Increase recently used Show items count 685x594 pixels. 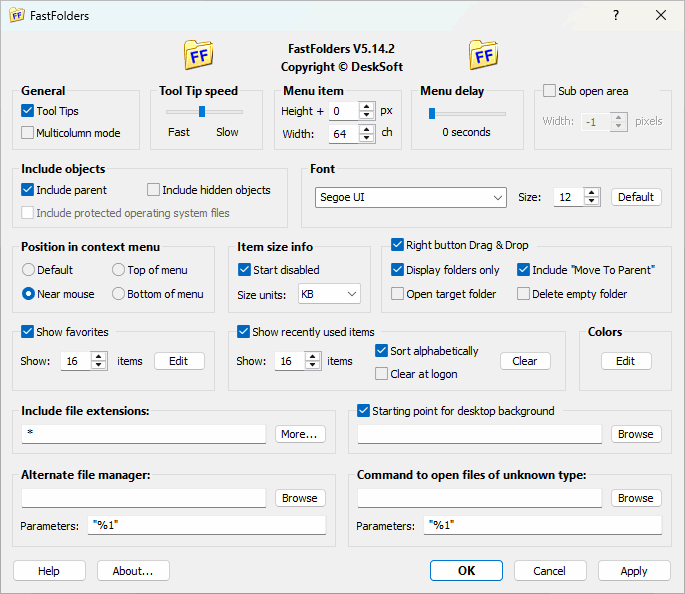(x=313, y=356)
